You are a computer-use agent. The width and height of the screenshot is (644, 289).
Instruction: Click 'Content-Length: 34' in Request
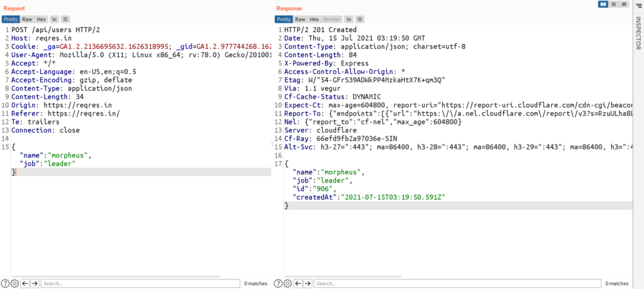tap(47, 97)
